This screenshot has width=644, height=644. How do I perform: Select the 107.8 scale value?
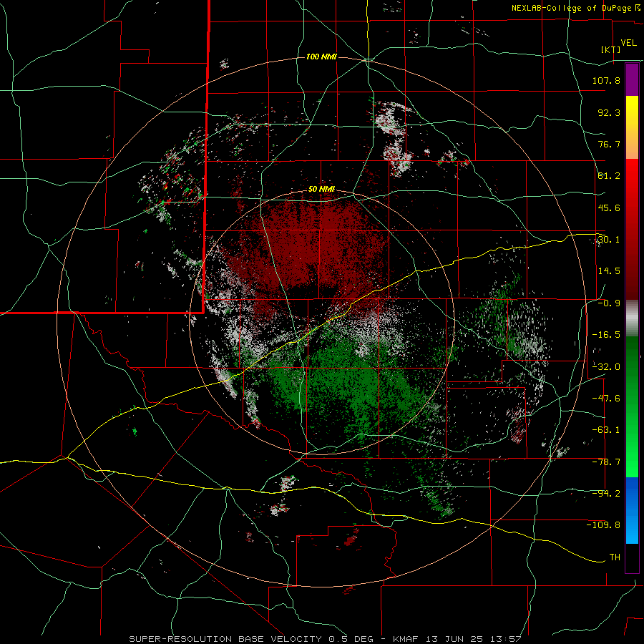coord(606,80)
